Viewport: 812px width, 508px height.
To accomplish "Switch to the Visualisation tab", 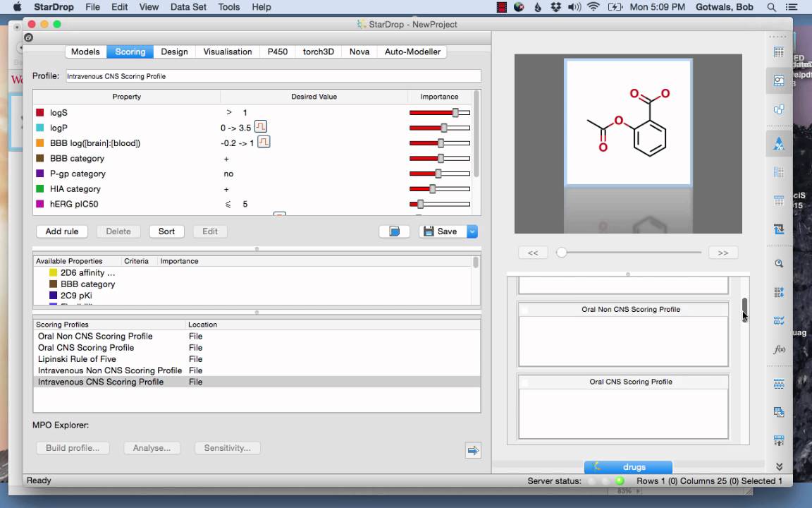I will 228,52.
